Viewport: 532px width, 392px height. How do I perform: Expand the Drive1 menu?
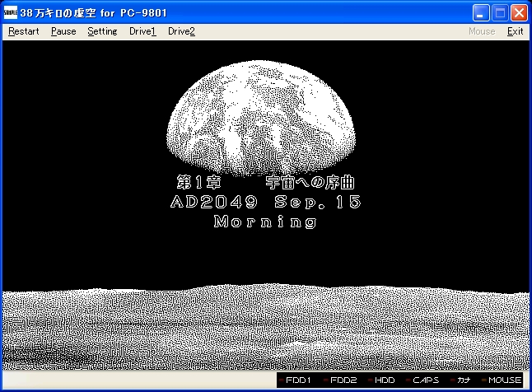pos(142,31)
